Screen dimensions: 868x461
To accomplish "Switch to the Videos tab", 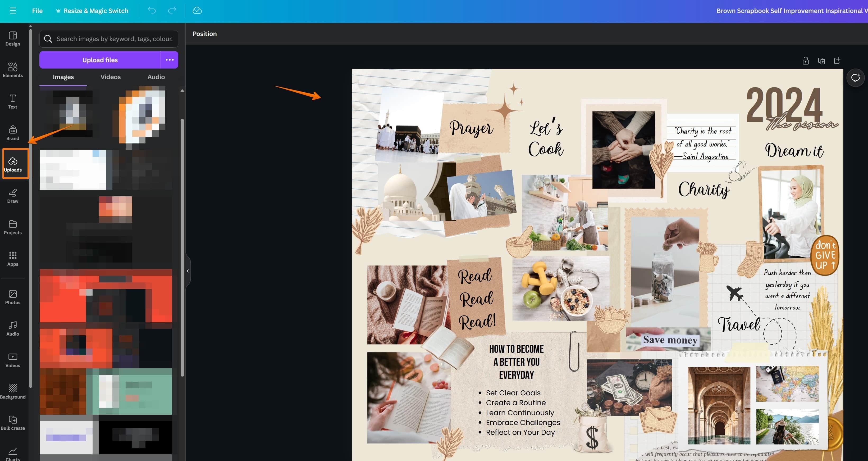I will 110,76.
